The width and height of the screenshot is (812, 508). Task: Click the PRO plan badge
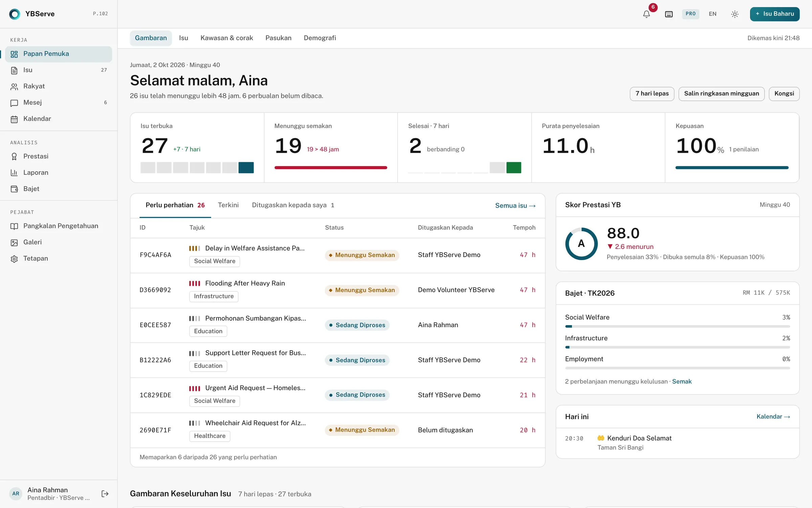click(690, 14)
